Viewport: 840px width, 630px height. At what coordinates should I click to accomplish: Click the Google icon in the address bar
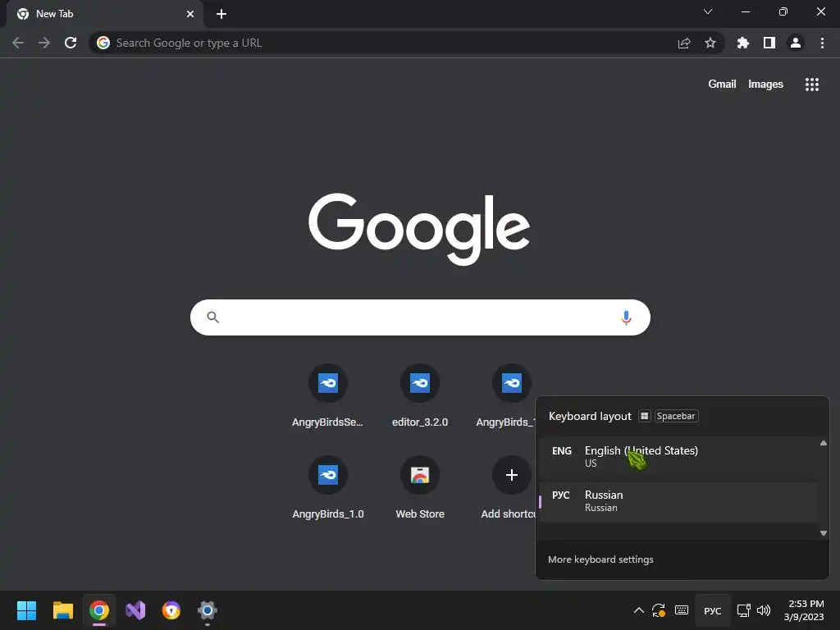click(103, 43)
